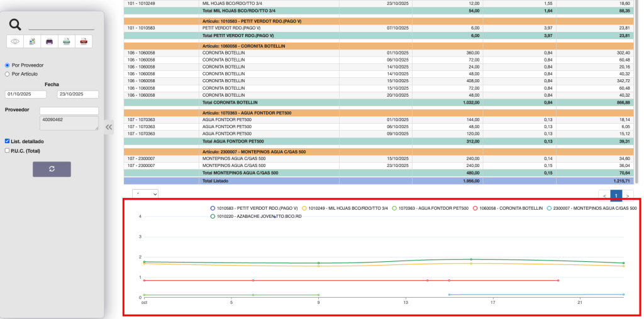Export listing with the CSV icon
The height and width of the screenshot is (319, 644).
[66, 42]
